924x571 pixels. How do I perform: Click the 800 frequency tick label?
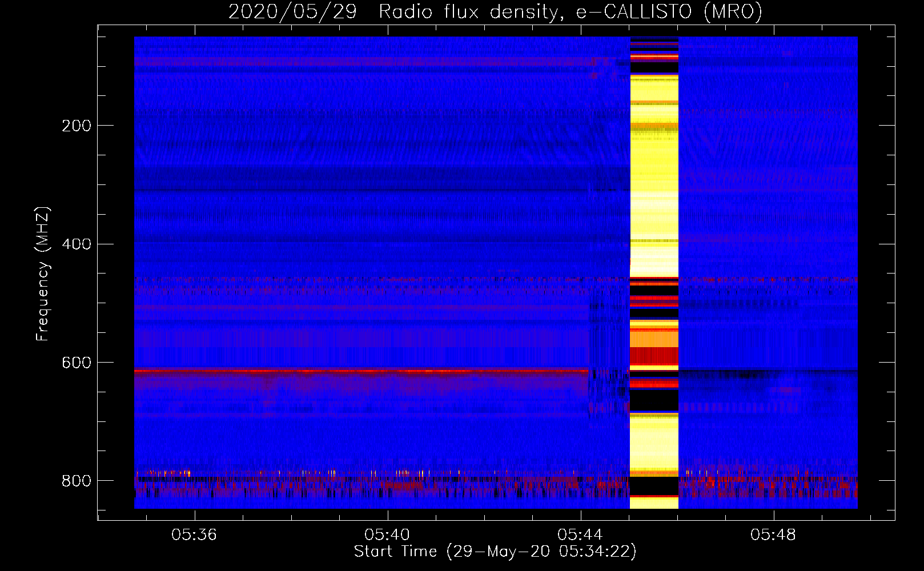77,481
